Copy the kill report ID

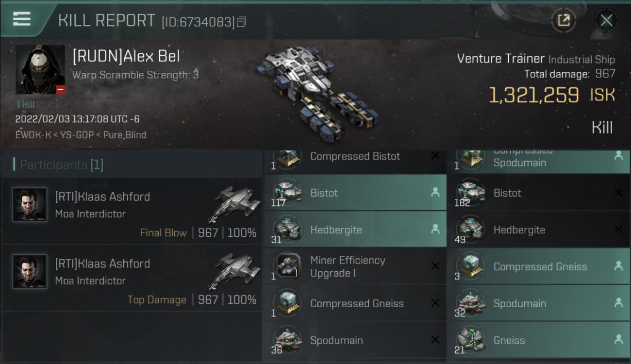(x=242, y=22)
